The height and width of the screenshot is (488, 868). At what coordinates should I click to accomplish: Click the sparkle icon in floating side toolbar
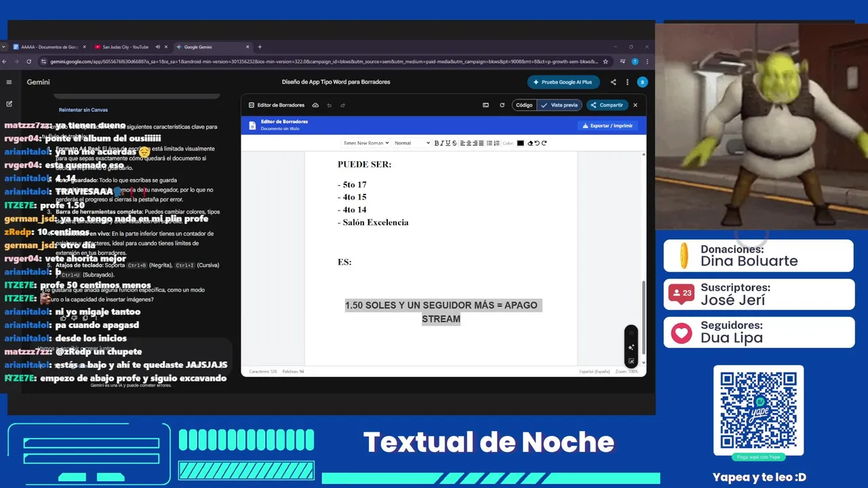point(631,347)
